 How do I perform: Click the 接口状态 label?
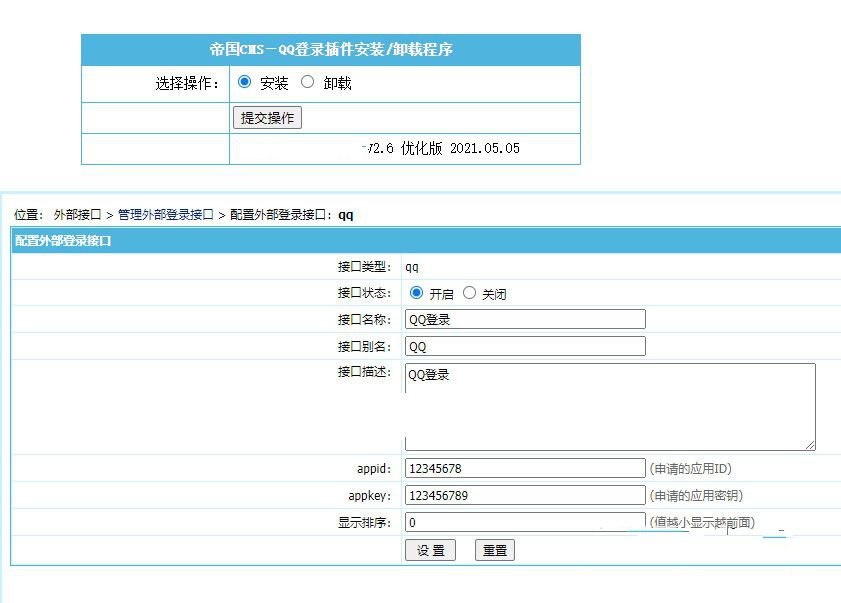click(364, 293)
